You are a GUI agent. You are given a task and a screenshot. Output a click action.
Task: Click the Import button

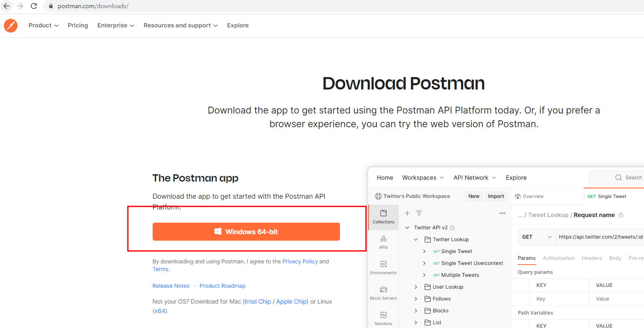tap(496, 196)
